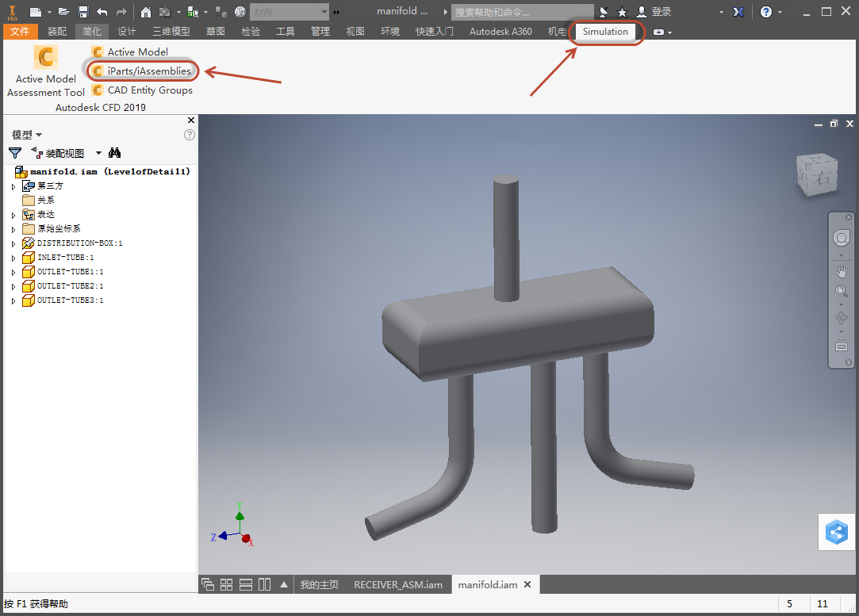Open the material 材料 combo box
The width and height of the screenshot is (859, 616).
290,12
